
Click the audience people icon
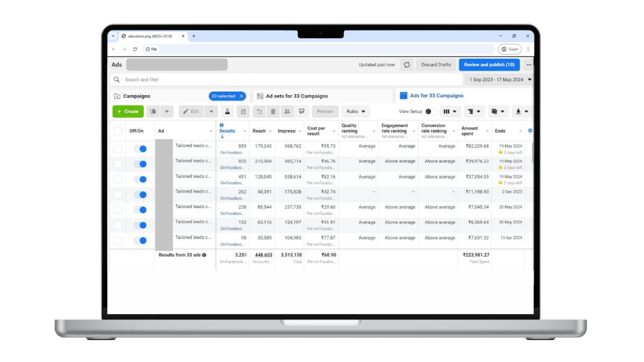287,112
